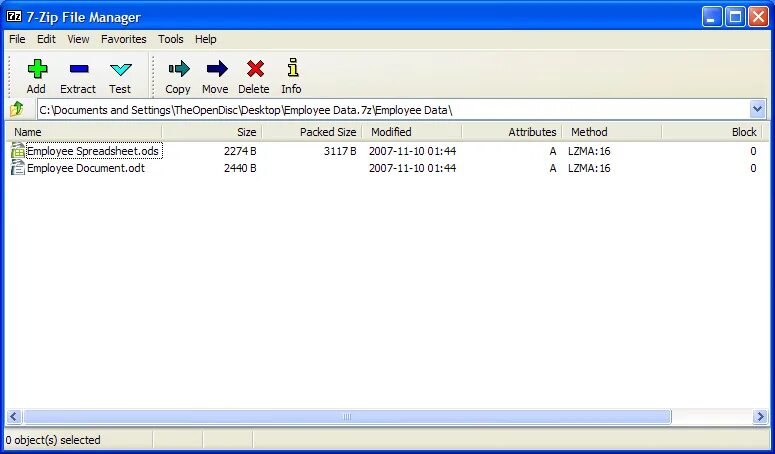This screenshot has height=454, width=775.
Task: Sort by the Method column header
Action: (x=611, y=132)
